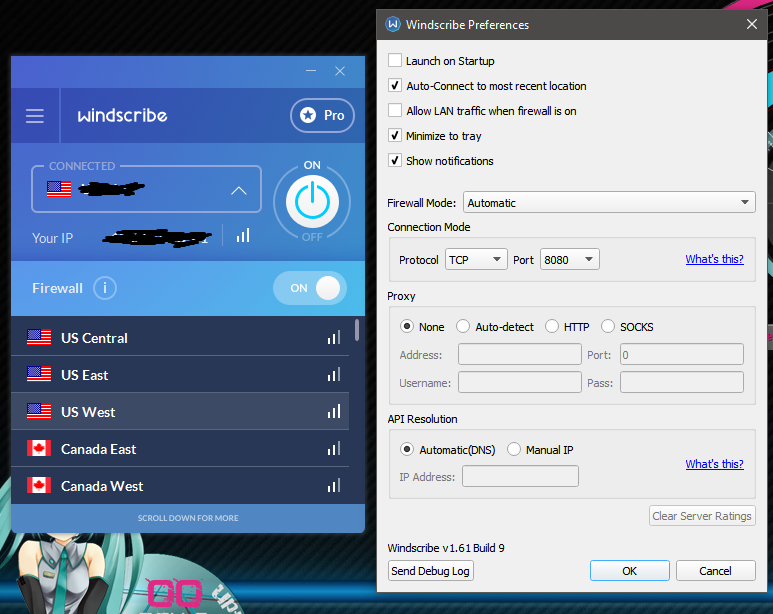Minimize the Windscribe main window

[x=311, y=71]
